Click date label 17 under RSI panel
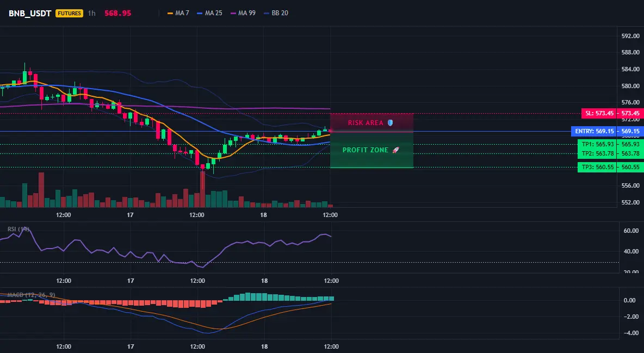This screenshot has width=644, height=353. pos(130,281)
